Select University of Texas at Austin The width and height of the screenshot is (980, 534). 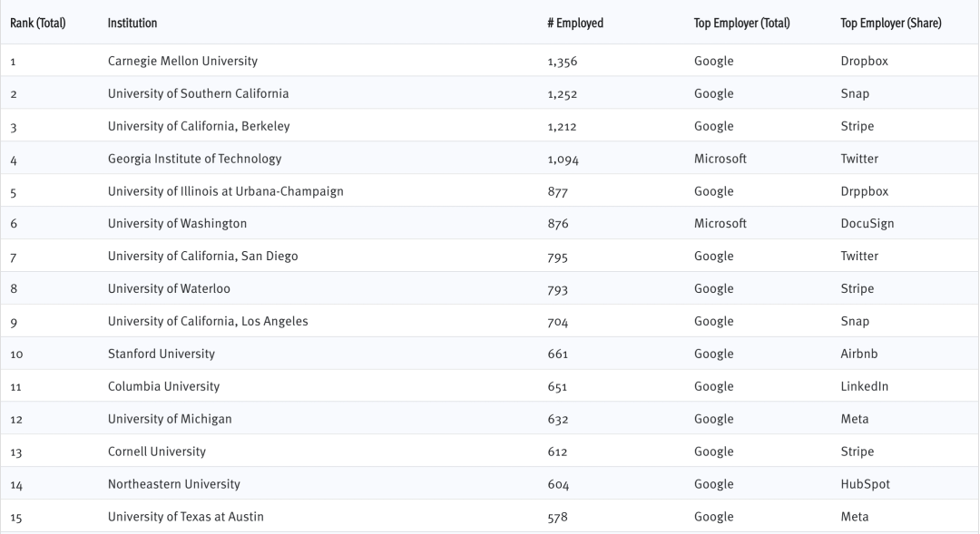(186, 517)
